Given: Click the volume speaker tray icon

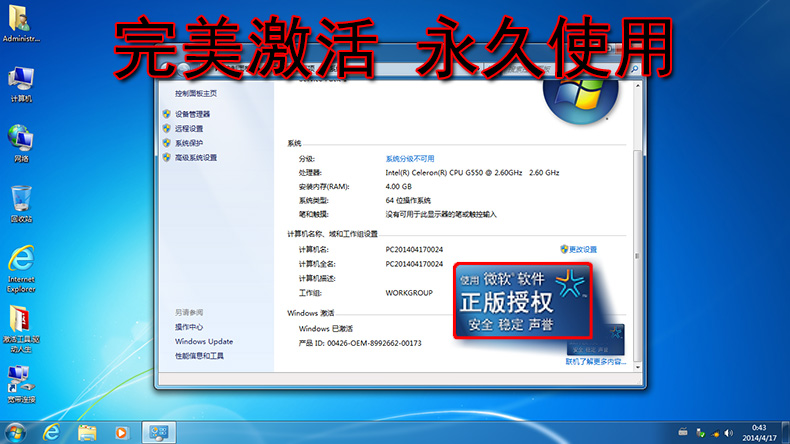Looking at the screenshot, I should (x=727, y=432).
